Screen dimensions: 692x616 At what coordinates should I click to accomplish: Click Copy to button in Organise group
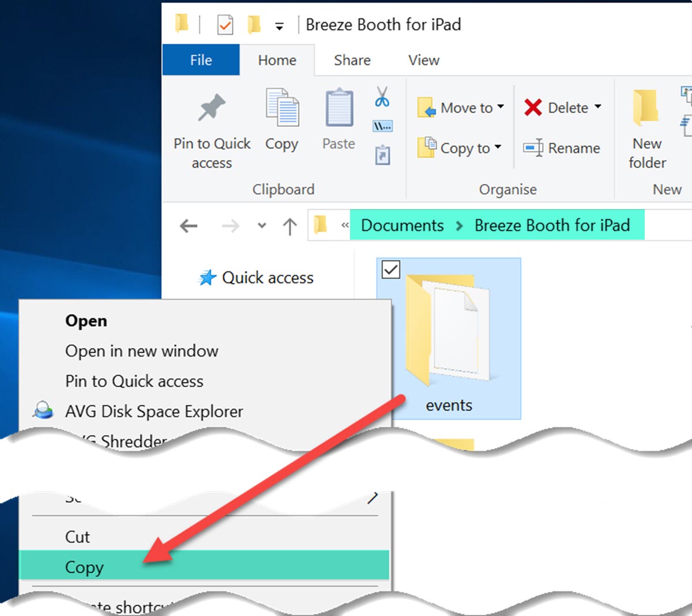(460, 148)
